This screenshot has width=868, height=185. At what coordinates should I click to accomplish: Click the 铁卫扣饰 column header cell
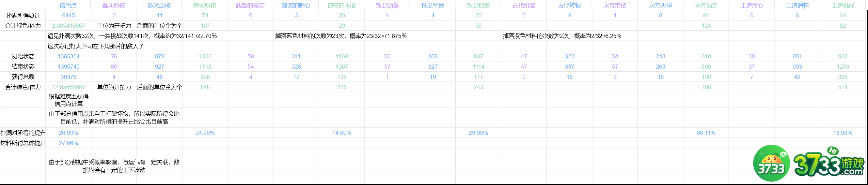(x=478, y=5)
